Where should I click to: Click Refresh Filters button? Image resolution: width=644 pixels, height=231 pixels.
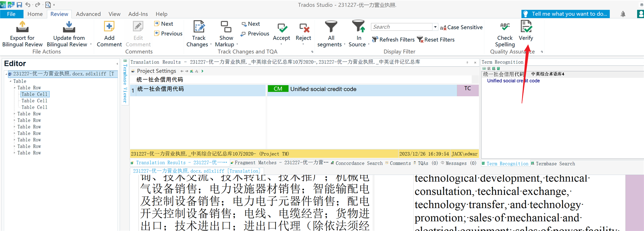click(393, 39)
